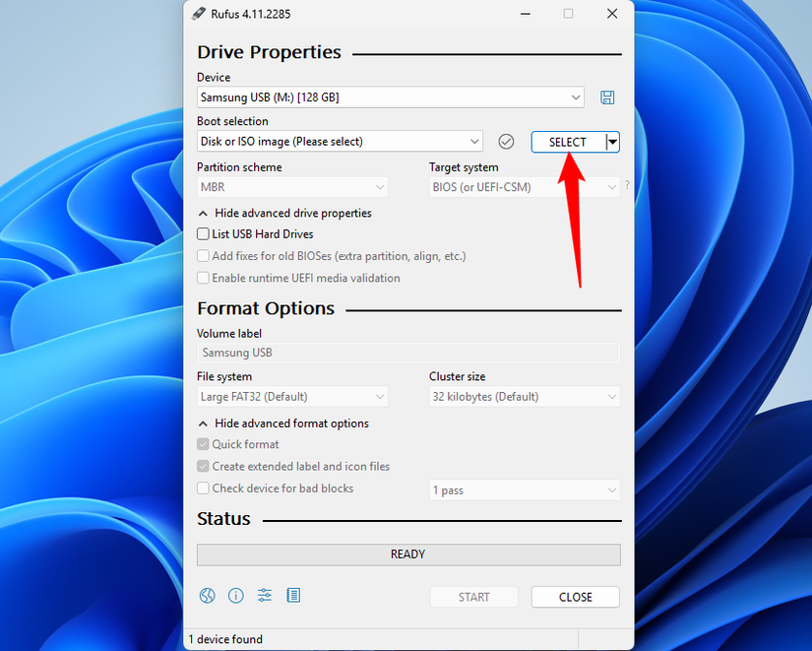Click the Volume label input field
This screenshot has height=651, width=812.
406,353
